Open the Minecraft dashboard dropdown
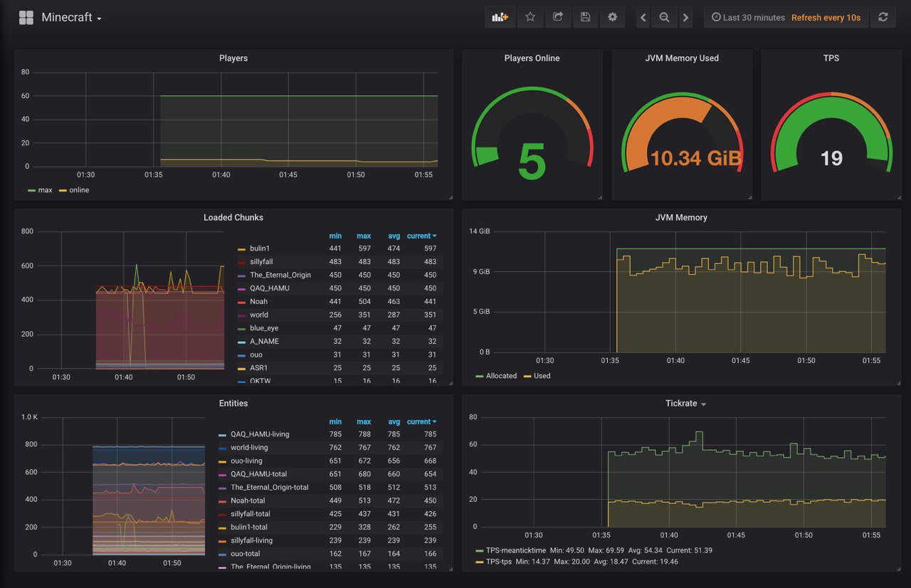The height and width of the screenshot is (588, 911). point(71,17)
